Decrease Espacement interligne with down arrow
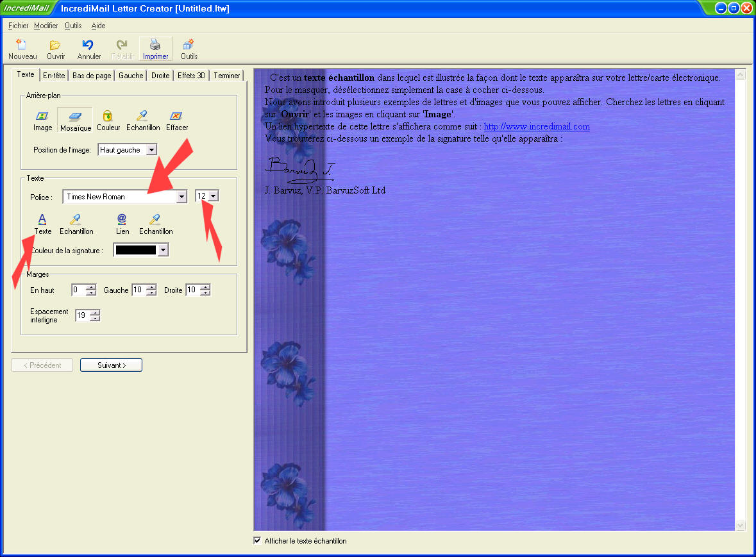The width and height of the screenshot is (756, 557). 95,319
